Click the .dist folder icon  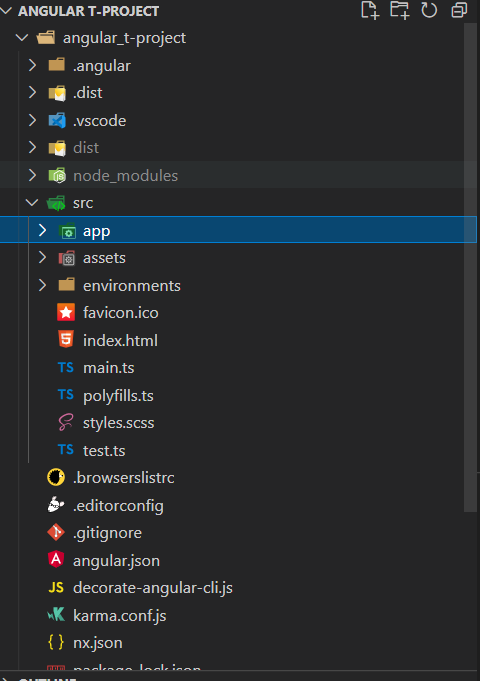[x=57, y=93]
